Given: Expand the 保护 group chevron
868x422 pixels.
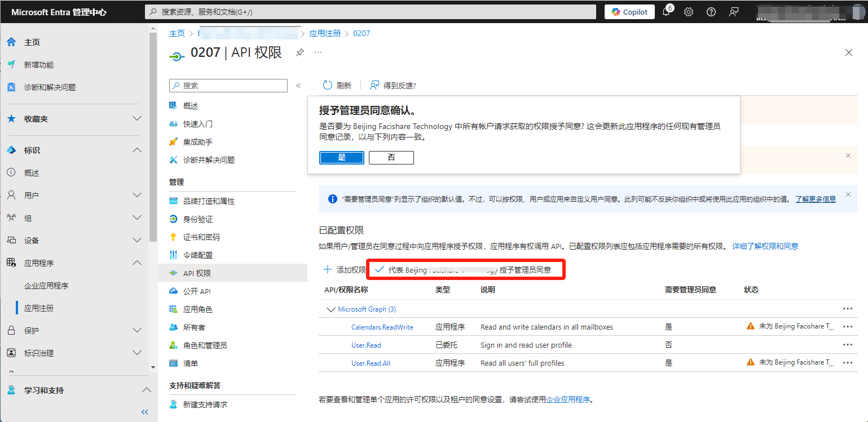Looking at the screenshot, I should point(136,331).
